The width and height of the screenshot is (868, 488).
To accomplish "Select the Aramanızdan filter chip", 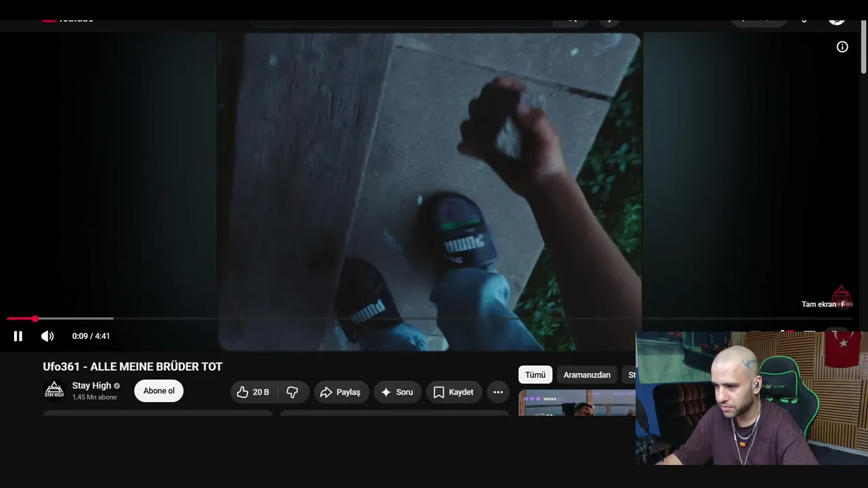I will (587, 375).
